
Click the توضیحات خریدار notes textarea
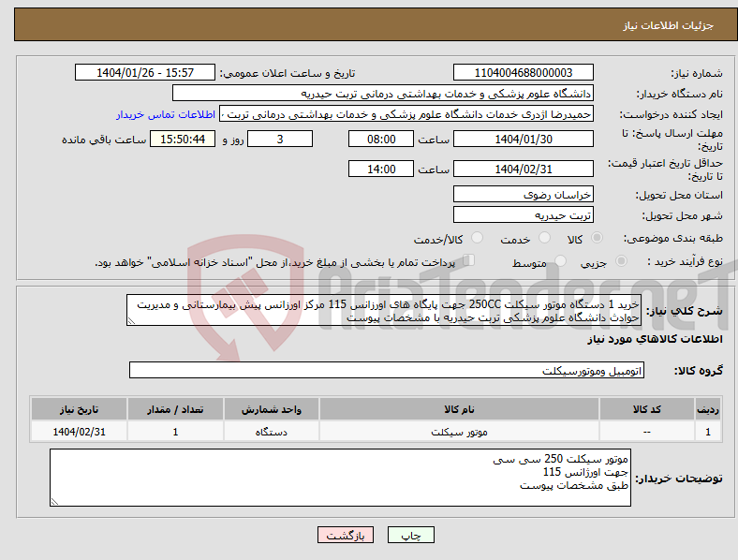(x=340, y=478)
